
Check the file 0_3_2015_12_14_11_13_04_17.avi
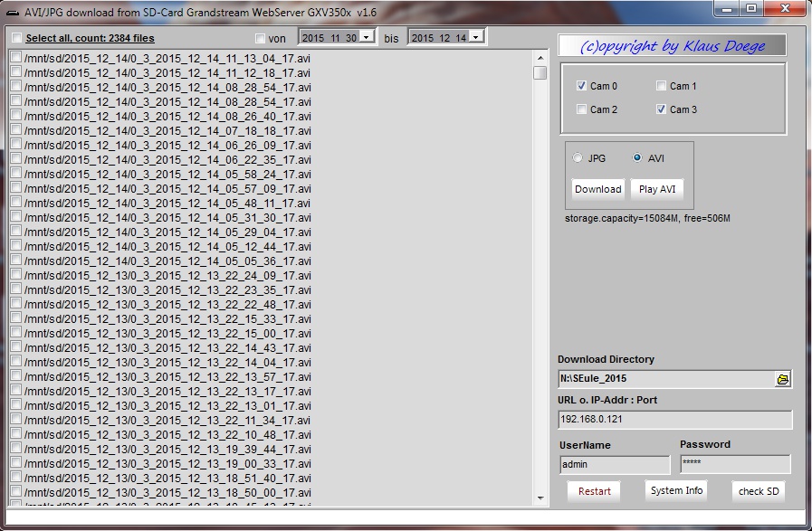[x=16, y=58]
